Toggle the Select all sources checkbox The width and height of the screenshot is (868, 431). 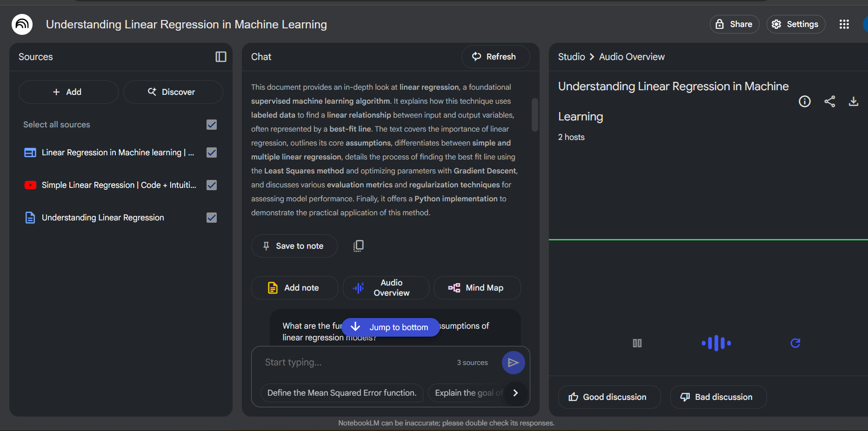[212, 125]
